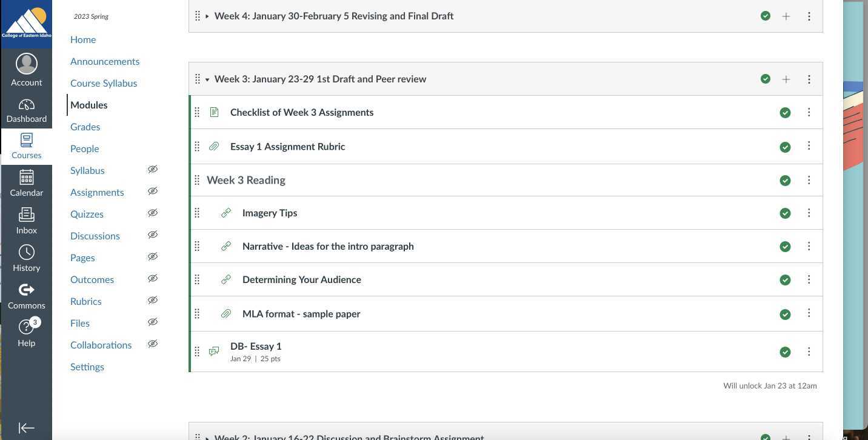The image size is (868, 440).
Task: Toggle publish state for Week 3 module
Action: 766,79
